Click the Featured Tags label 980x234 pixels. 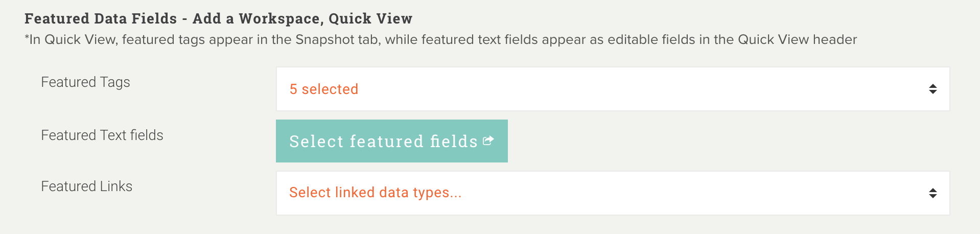pos(85,82)
